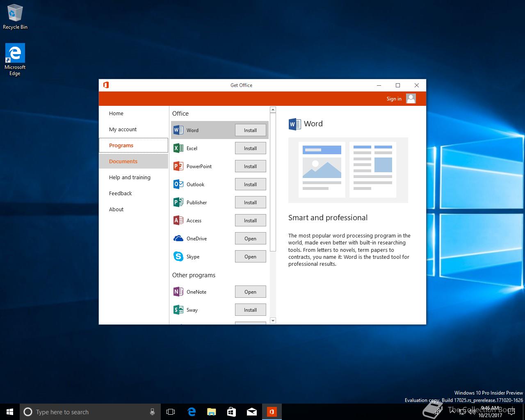Open Microsoft Store from the taskbar
The height and width of the screenshot is (420, 525).
[x=231, y=412]
